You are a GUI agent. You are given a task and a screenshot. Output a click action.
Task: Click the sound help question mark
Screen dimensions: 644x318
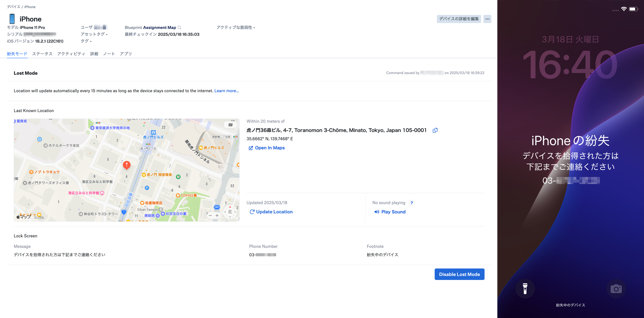click(x=412, y=203)
